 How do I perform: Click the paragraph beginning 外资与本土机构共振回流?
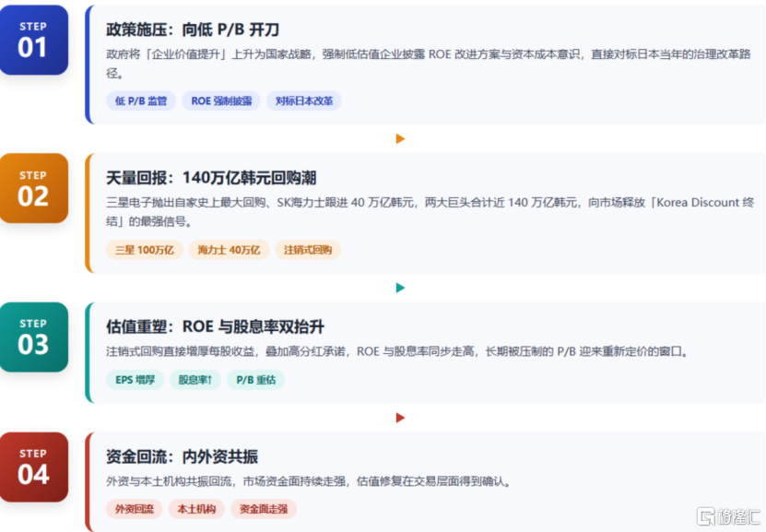(x=309, y=481)
